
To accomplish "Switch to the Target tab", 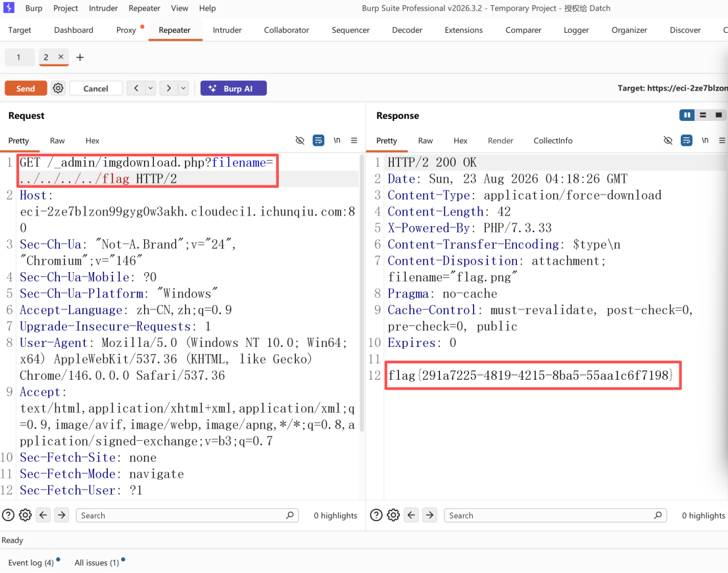I will click(x=20, y=30).
